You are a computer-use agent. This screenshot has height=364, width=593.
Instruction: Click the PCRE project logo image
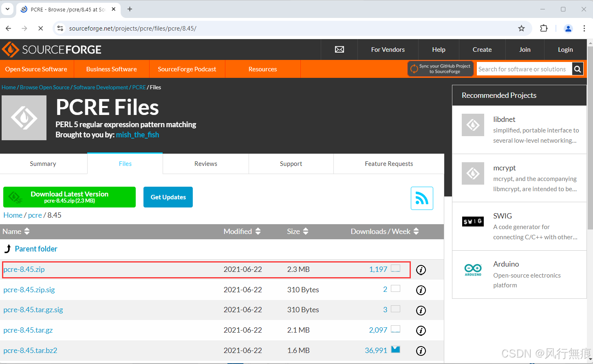pos(24,118)
